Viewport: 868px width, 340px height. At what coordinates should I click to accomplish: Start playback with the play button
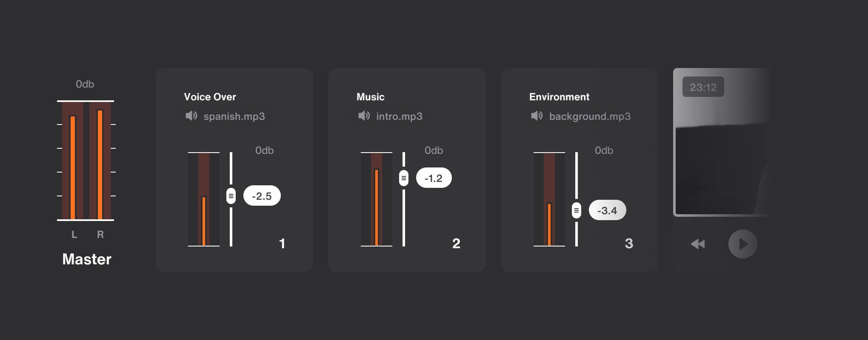click(x=742, y=244)
